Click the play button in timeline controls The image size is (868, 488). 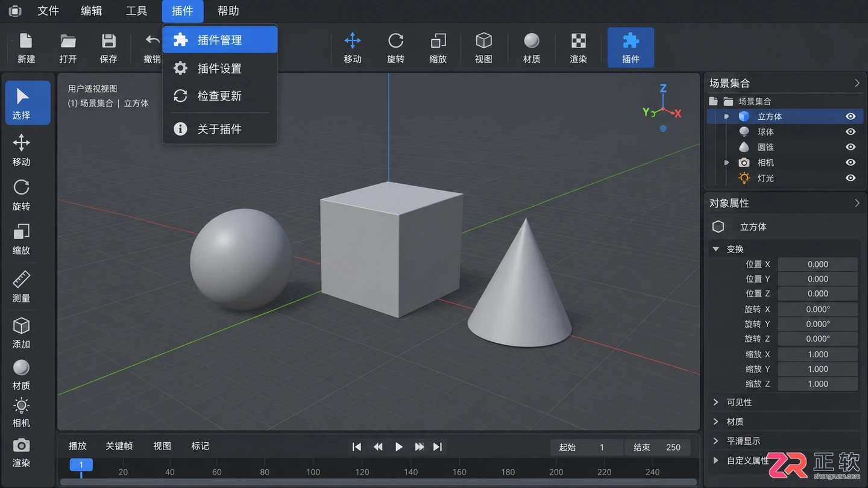coord(398,446)
